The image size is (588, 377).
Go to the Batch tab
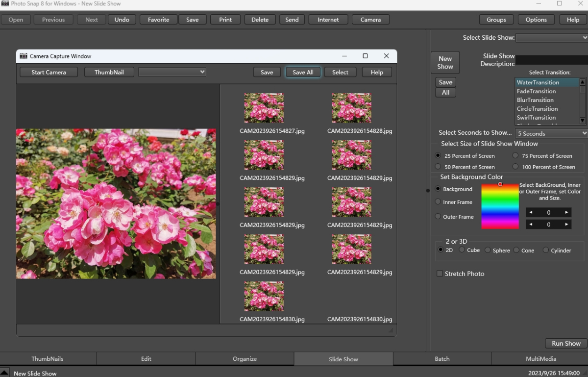pyautogui.click(x=442, y=359)
